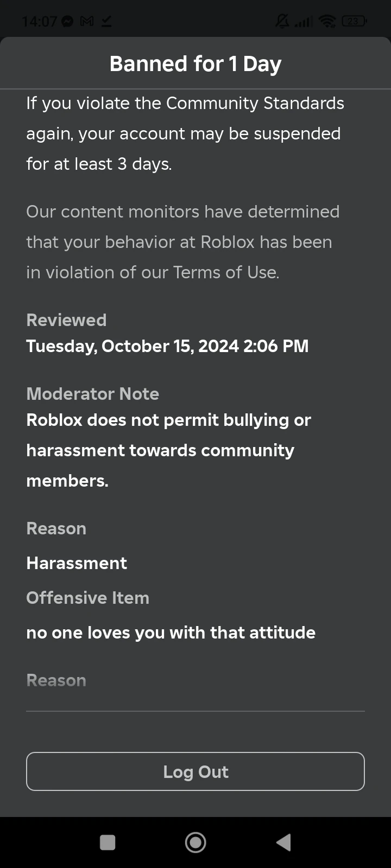Tap the mobile signal bars icon
The width and height of the screenshot is (391, 868).
tap(304, 21)
